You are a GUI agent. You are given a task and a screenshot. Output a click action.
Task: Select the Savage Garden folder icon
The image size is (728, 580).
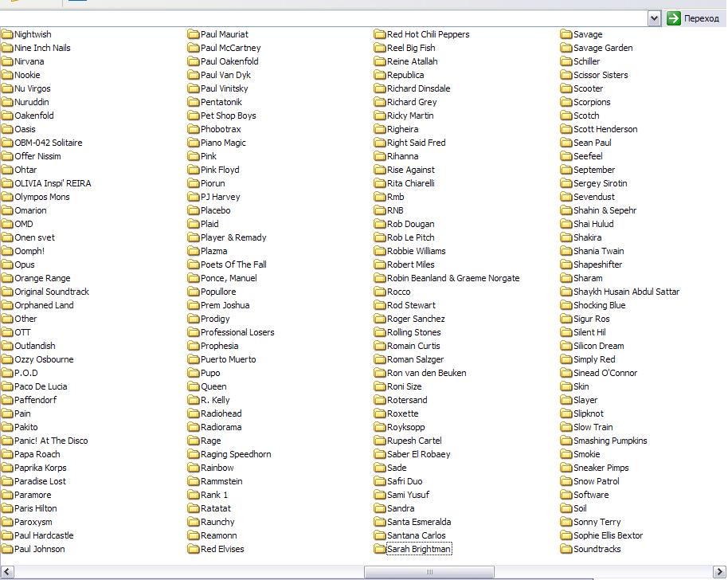566,48
